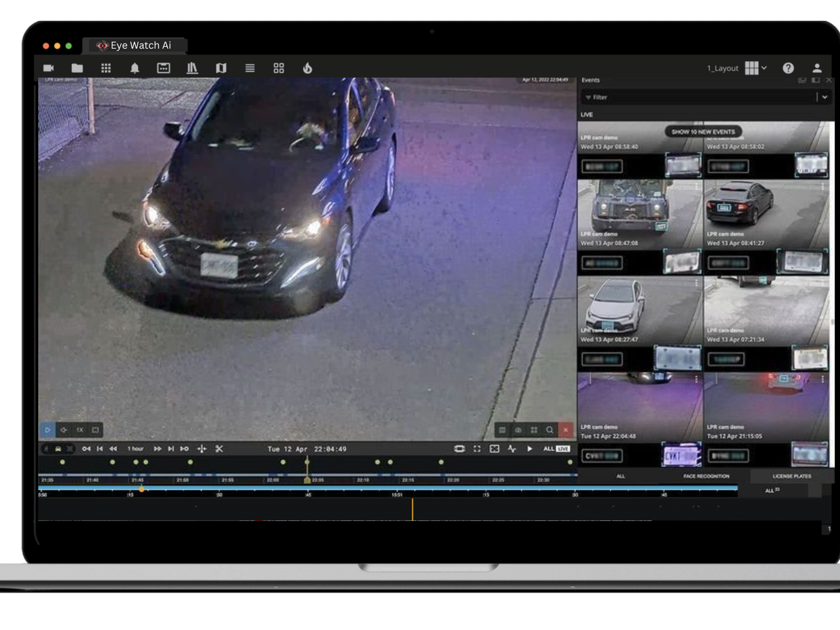The height and width of the screenshot is (630, 840).
Task: Skip to previous frame
Action: coord(100,449)
